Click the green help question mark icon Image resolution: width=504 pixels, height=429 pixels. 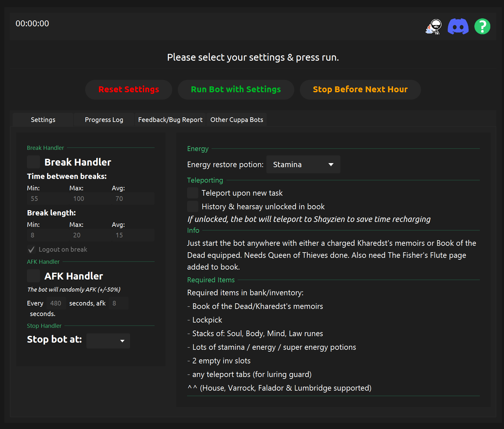click(482, 27)
